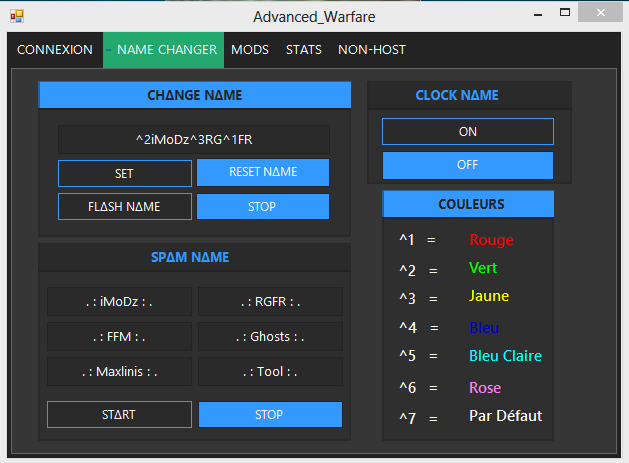The width and height of the screenshot is (629, 463).
Task: Click the '. : Ghosts : .' spam field
Action: click(x=270, y=336)
